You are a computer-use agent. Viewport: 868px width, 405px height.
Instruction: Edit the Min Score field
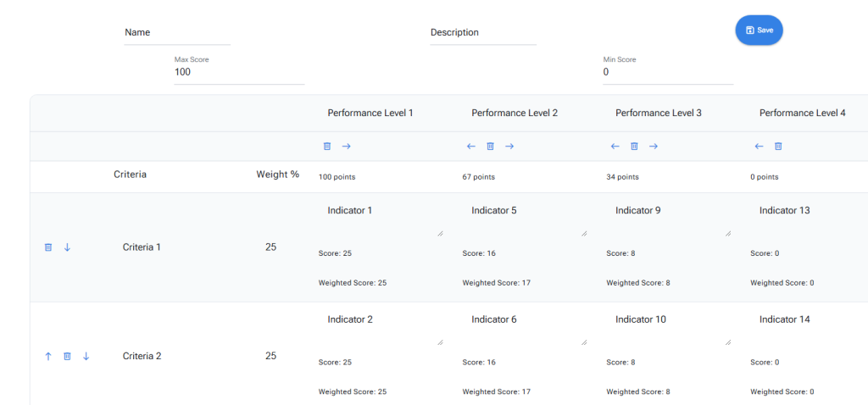tap(667, 73)
